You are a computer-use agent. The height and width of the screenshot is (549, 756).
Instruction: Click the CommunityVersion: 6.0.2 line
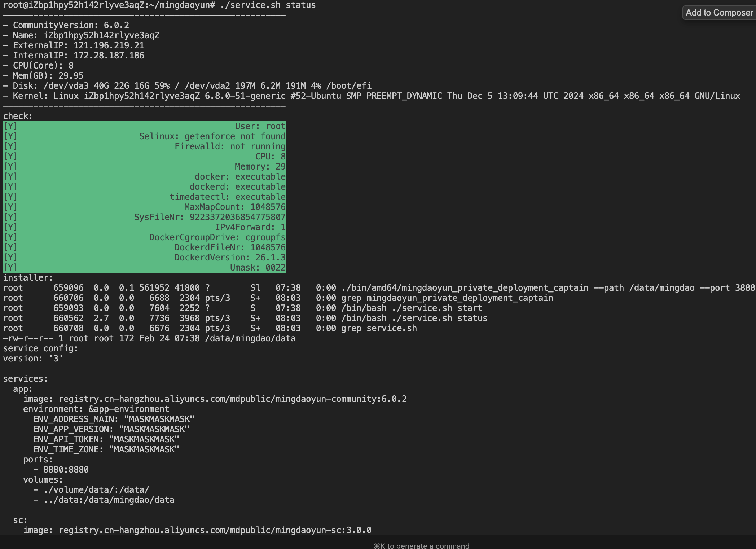point(71,25)
